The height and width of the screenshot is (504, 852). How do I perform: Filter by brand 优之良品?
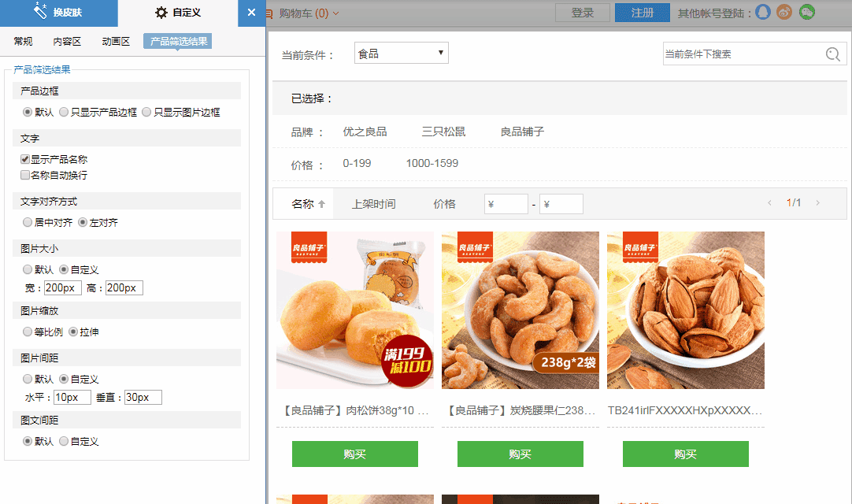(365, 132)
